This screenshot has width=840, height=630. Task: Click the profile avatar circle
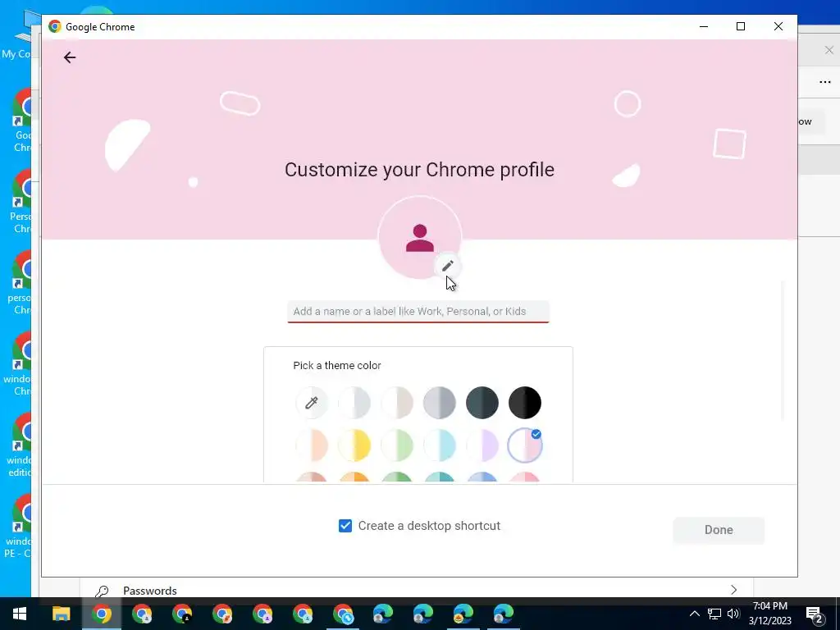419,238
